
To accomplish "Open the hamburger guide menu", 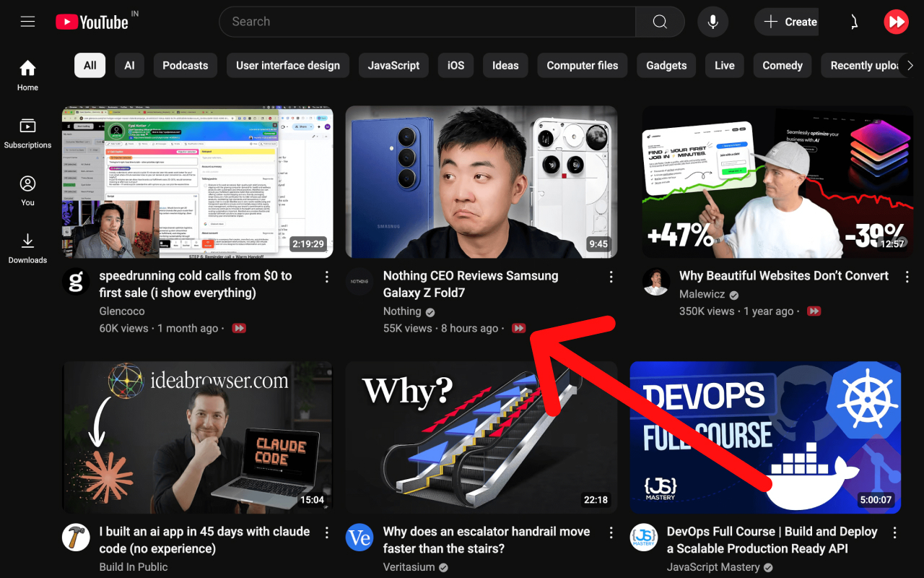I will point(27,21).
